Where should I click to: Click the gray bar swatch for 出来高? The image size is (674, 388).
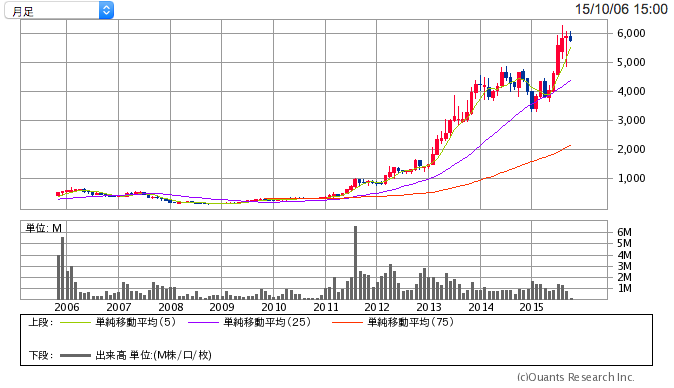75,356
